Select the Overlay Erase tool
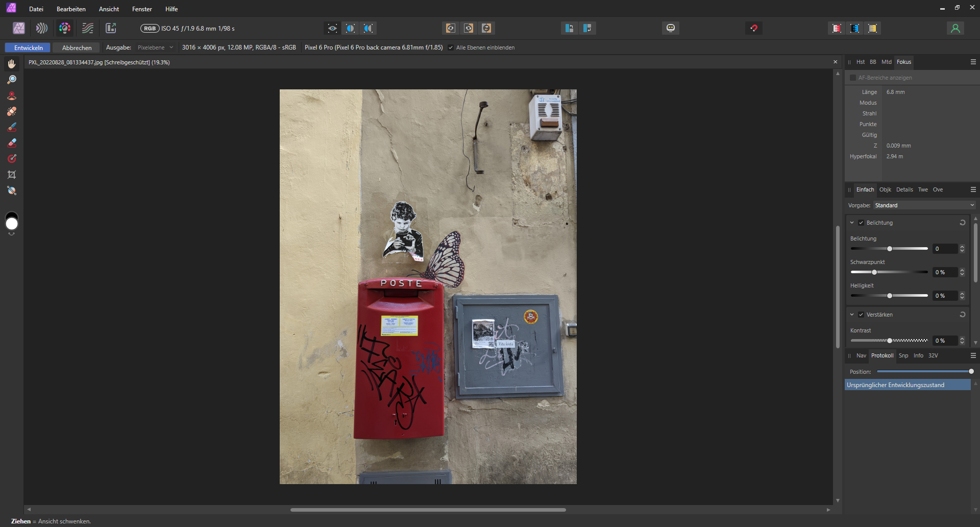This screenshot has height=527, width=980. pyautogui.click(x=12, y=143)
